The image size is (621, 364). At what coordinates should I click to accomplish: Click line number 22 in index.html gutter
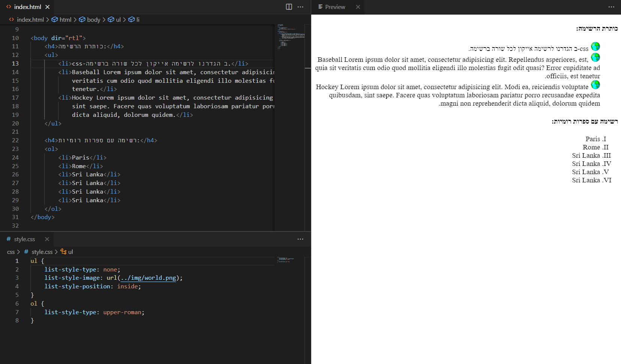[x=15, y=140]
